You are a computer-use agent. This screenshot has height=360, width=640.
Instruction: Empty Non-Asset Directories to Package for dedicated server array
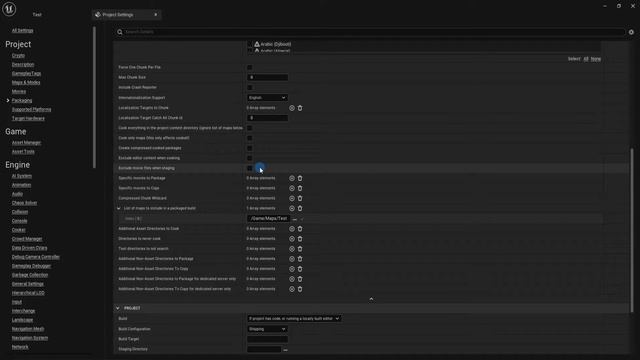click(x=300, y=279)
